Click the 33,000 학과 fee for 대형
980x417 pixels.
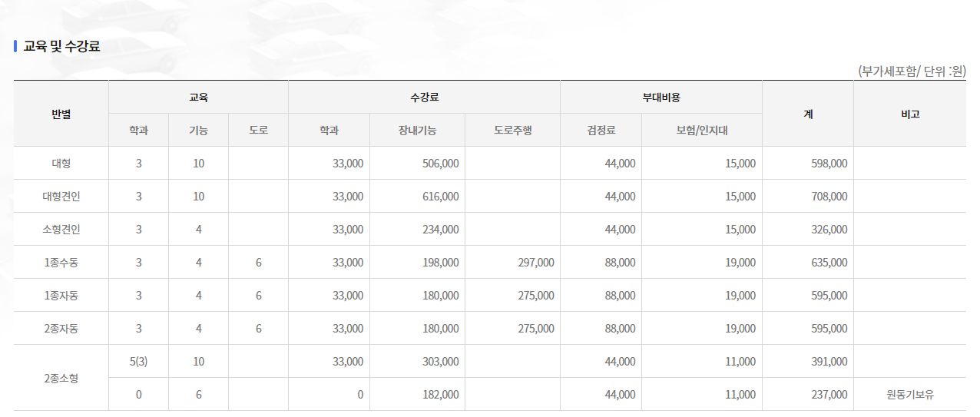pos(348,164)
